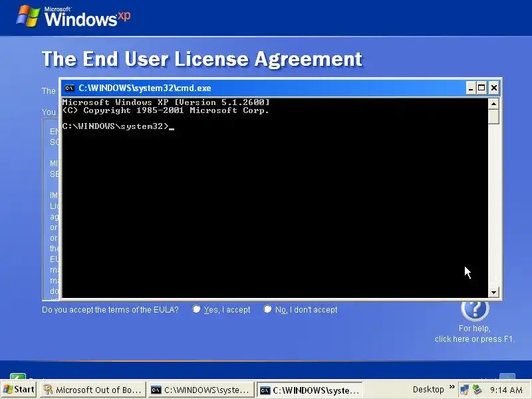
Task: Click 'For help, click here or press F1.' text
Action: click(x=475, y=334)
